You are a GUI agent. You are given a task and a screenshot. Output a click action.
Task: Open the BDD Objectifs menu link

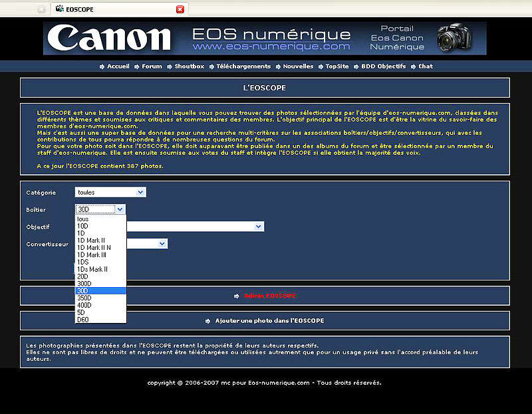coord(384,66)
